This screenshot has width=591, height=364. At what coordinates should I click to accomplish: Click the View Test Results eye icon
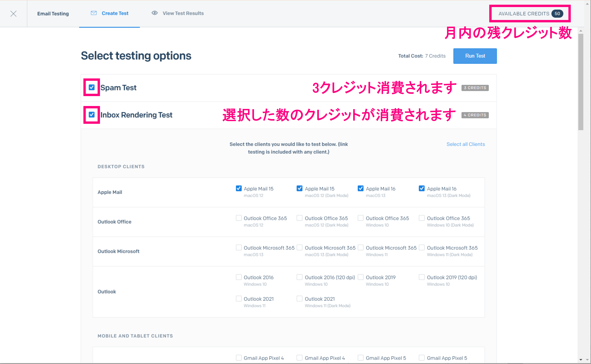pyautogui.click(x=154, y=13)
